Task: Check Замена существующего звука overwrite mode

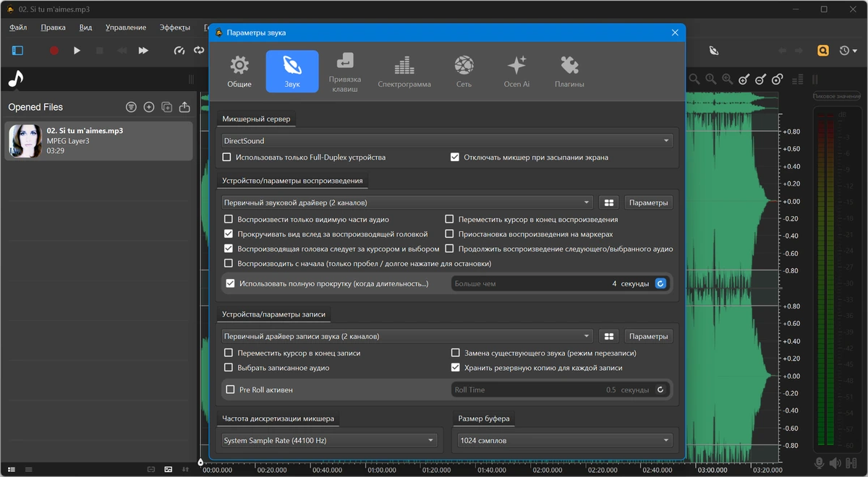Action: [x=455, y=353]
